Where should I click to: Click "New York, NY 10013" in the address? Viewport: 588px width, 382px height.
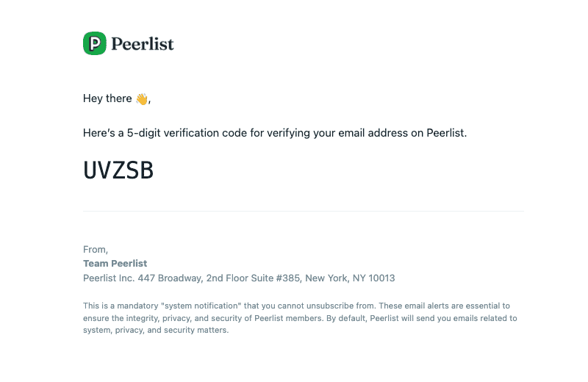click(350, 278)
